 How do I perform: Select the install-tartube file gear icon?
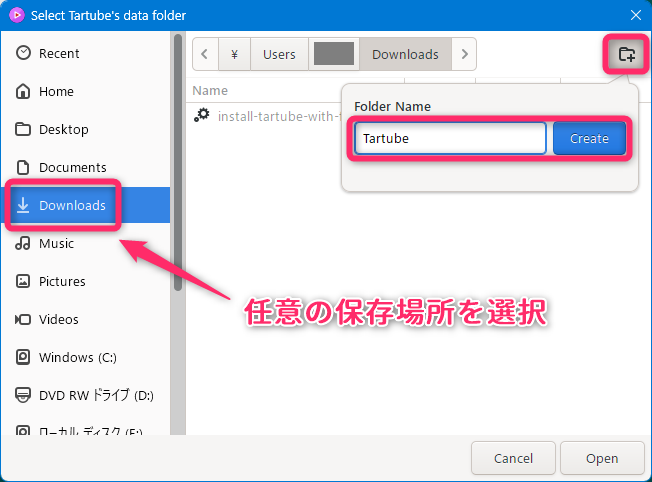tap(202, 115)
